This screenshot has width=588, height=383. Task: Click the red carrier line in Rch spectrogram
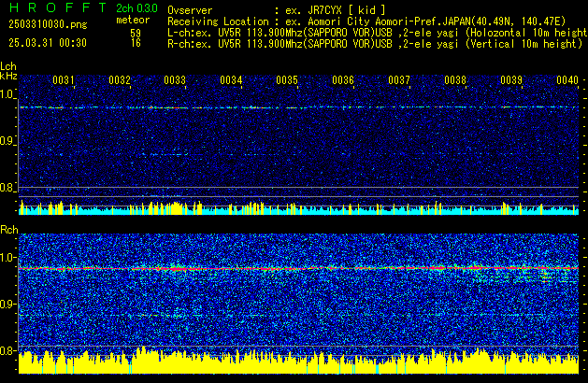pyautogui.click(x=299, y=268)
